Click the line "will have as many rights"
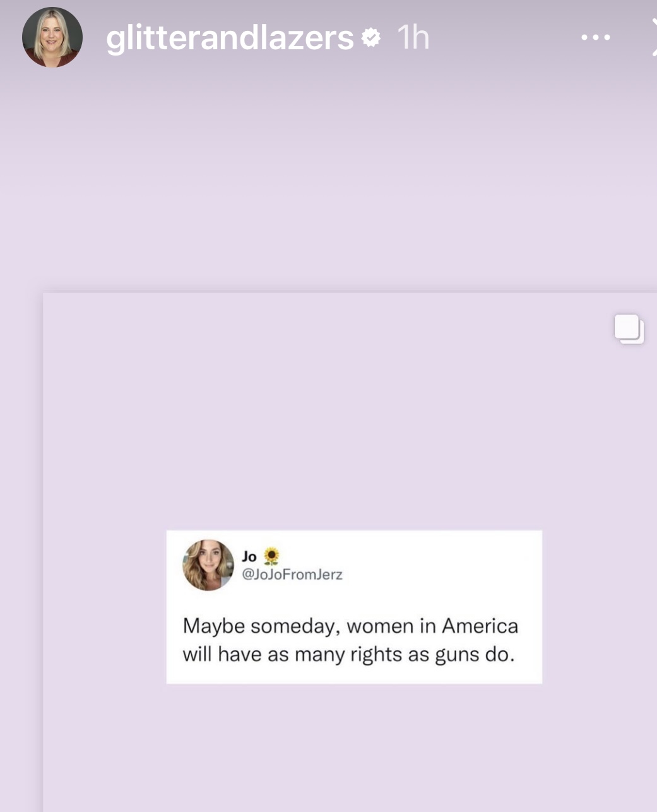This screenshot has height=812, width=657. 293,654
